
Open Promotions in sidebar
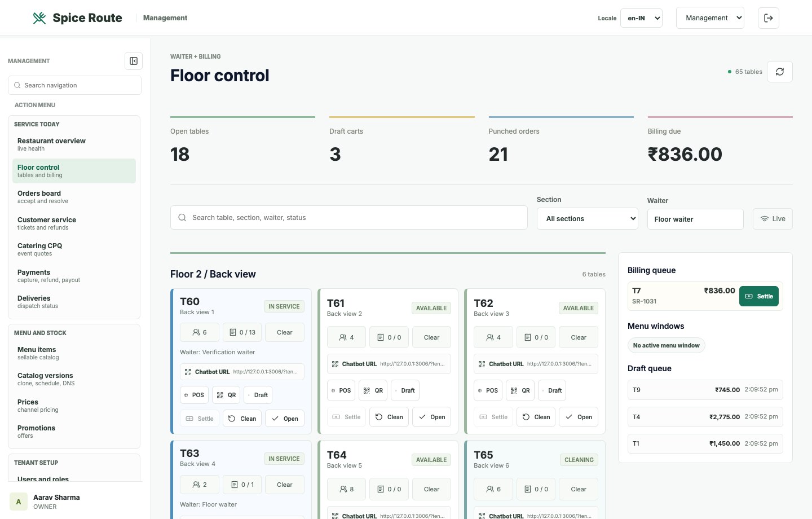[x=74, y=432]
